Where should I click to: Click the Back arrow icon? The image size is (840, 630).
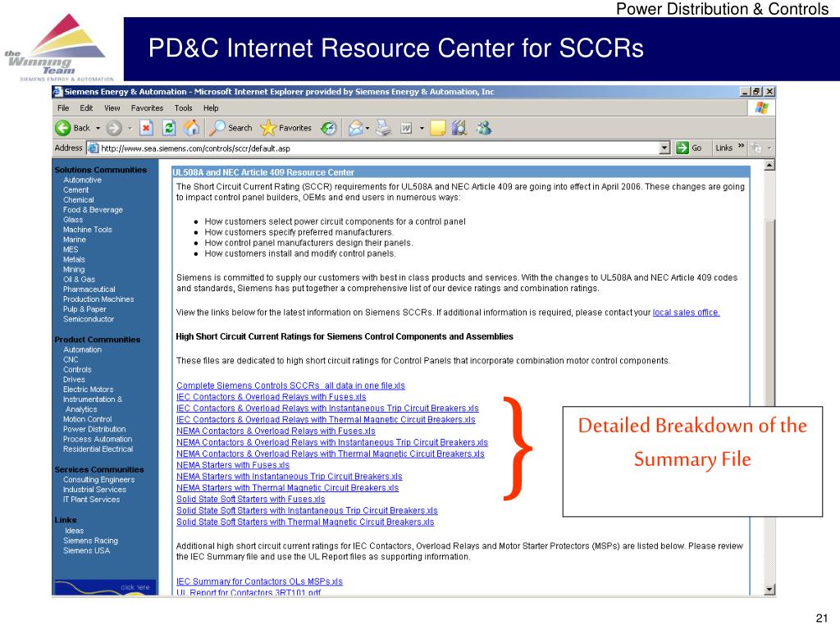(62, 128)
